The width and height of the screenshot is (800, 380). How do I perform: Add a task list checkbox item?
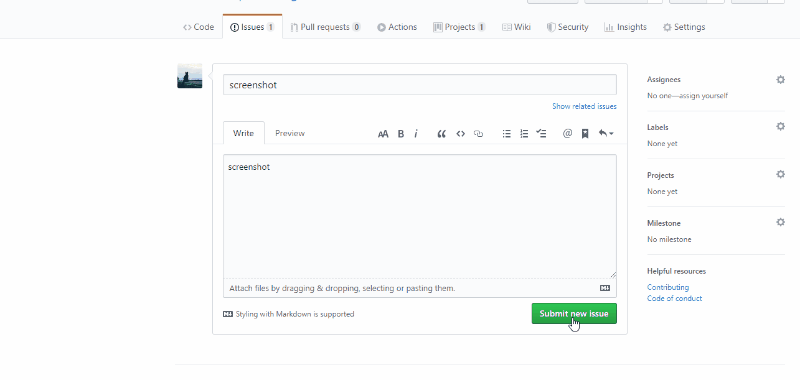point(541,134)
